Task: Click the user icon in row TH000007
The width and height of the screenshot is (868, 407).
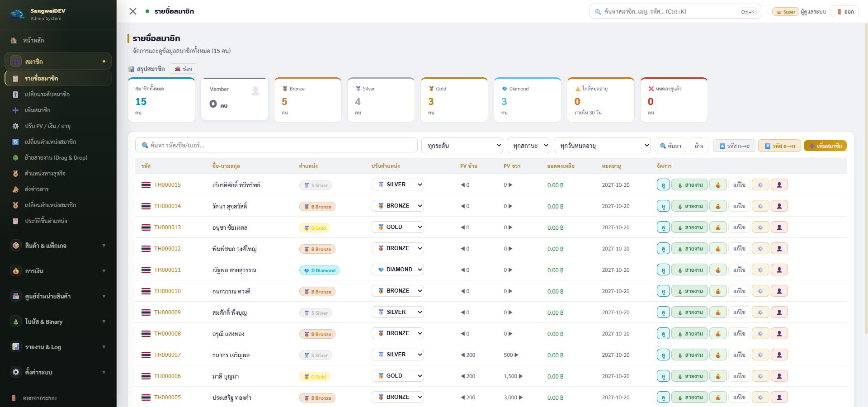Action: click(779, 355)
